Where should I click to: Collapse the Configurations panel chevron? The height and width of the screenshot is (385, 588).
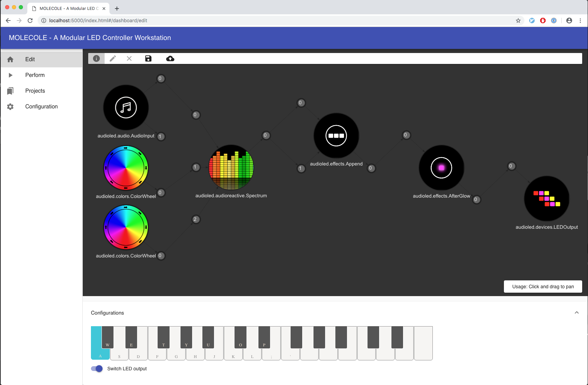point(577,313)
